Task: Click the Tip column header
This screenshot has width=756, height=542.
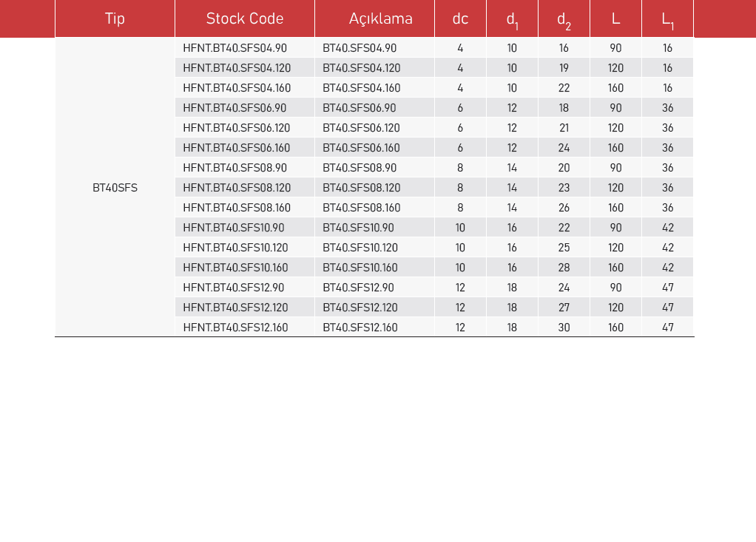Action: tap(115, 19)
